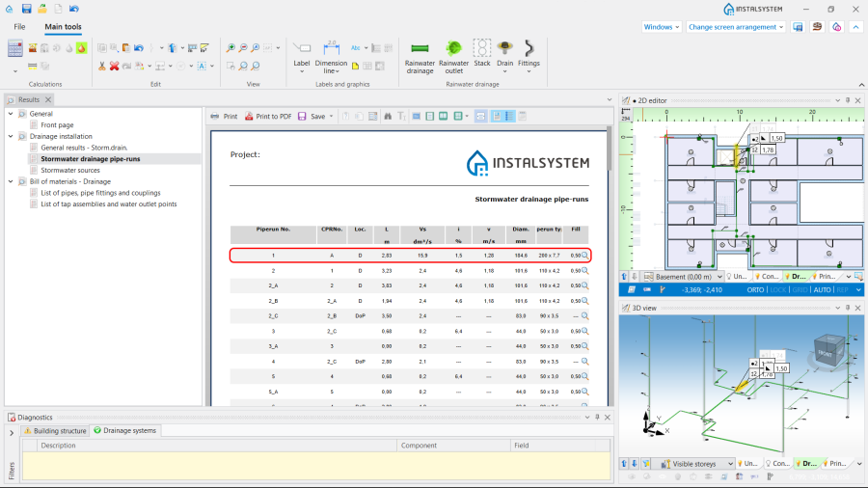Collapse the Bill of materials - Drainage node

(11, 181)
